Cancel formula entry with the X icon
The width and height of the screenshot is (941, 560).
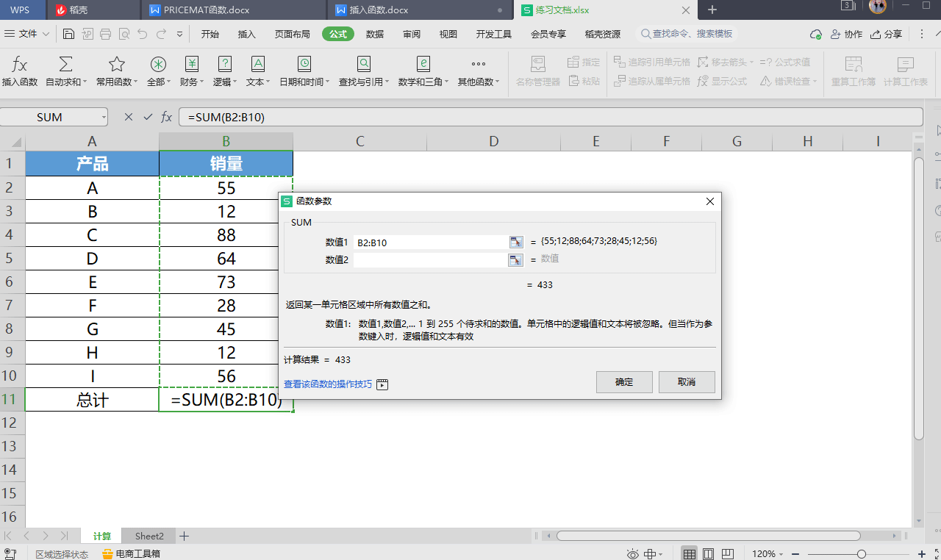click(x=129, y=117)
